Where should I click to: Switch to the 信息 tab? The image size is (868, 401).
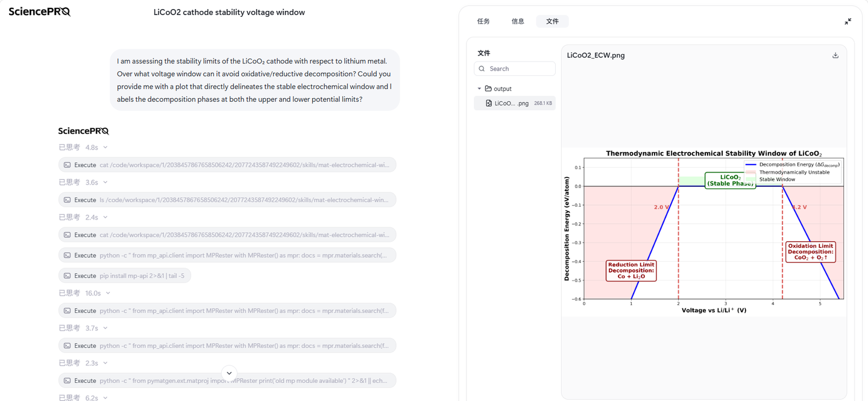pos(518,21)
